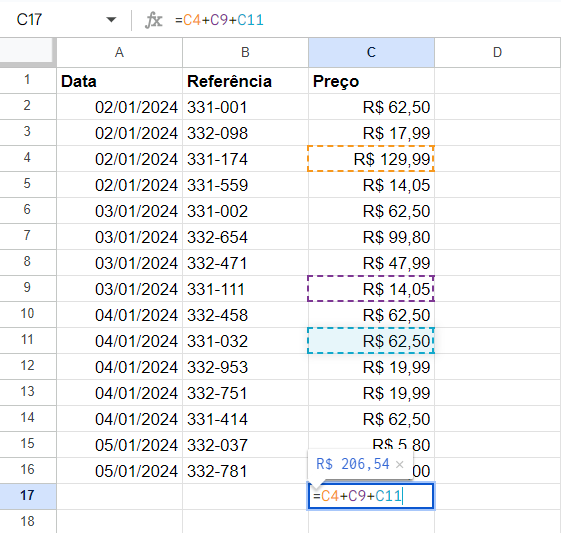Image resolution: width=561 pixels, height=533 pixels.
Task: Select column D header
Action: 498,53
